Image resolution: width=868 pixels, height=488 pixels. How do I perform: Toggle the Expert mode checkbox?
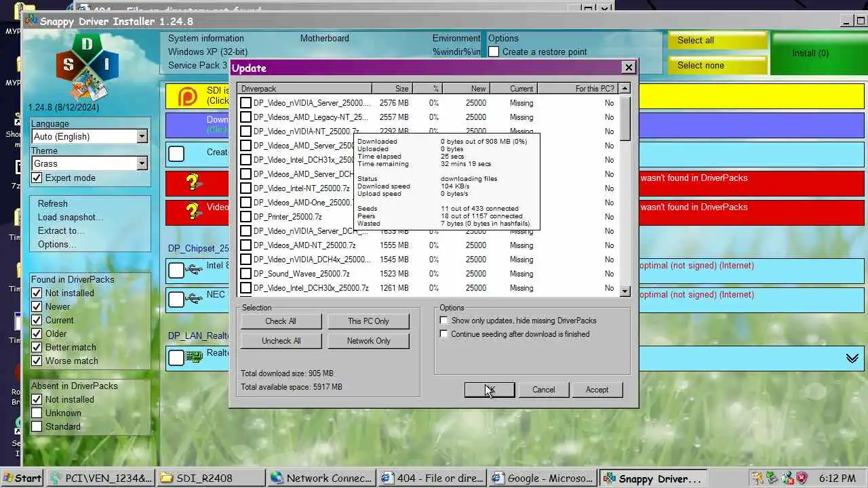click(x=37, y=178)
